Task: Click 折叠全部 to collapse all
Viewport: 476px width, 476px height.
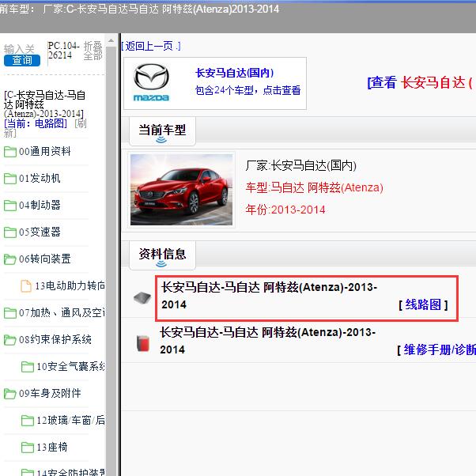Action: pyautogui.click(x=93, y=51)
